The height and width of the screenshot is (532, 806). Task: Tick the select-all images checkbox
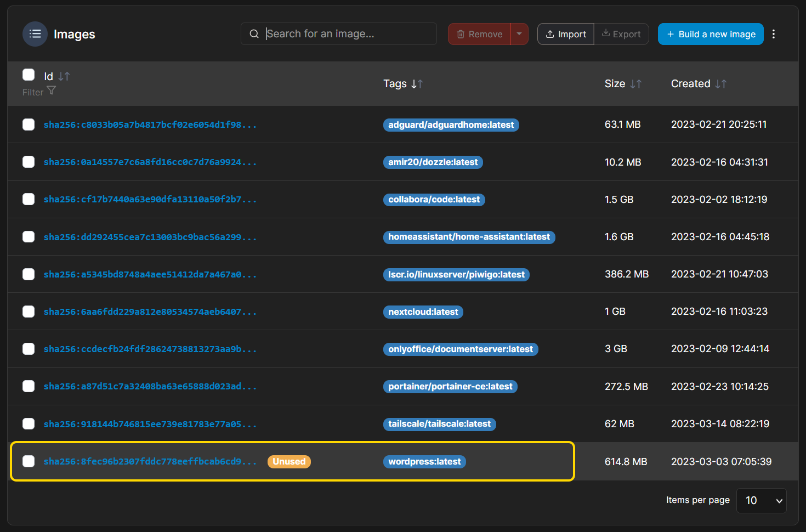click(29, 75)
